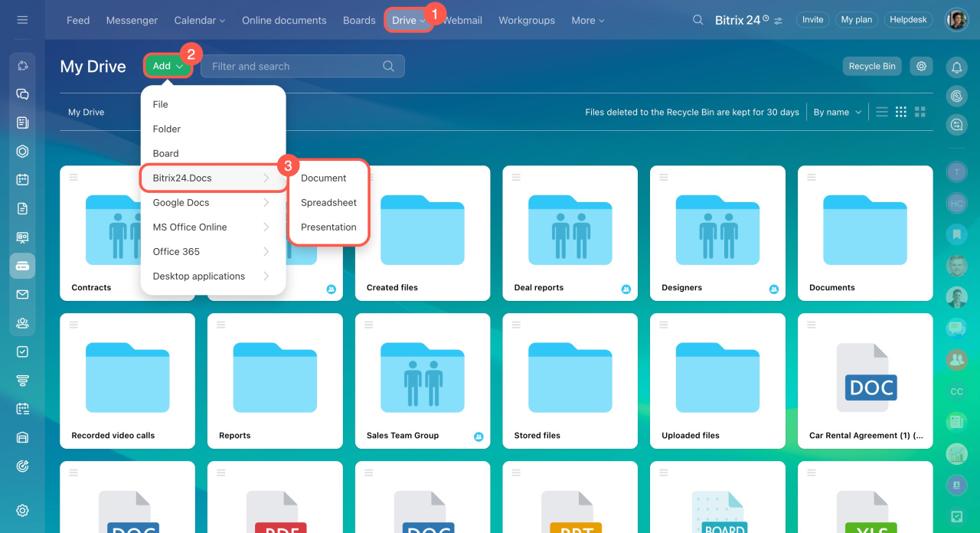980x533 pixels.
Task: Expand the Google Docs submenu
Action: click(213, 203)
